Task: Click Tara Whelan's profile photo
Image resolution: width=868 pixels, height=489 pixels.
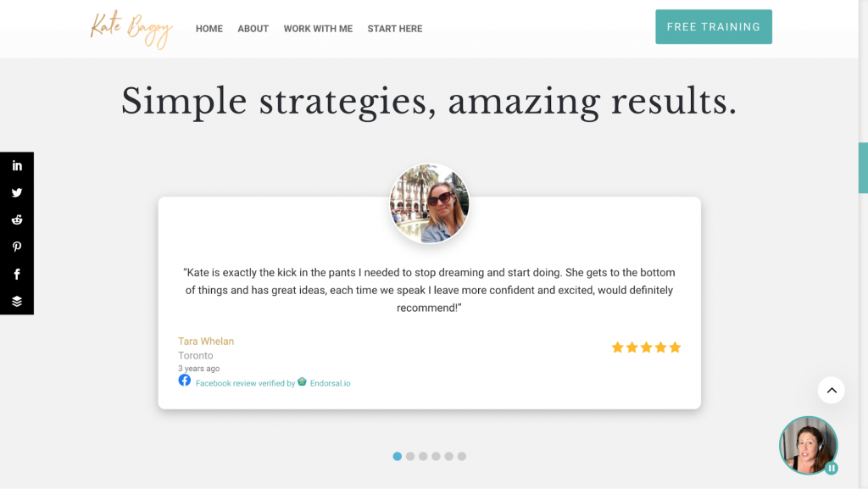Action: pyautogui.click(x=429, y=203)
